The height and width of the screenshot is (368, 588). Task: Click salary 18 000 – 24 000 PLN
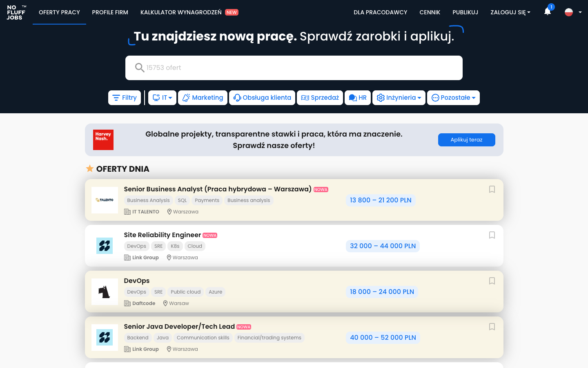(382, 292)
